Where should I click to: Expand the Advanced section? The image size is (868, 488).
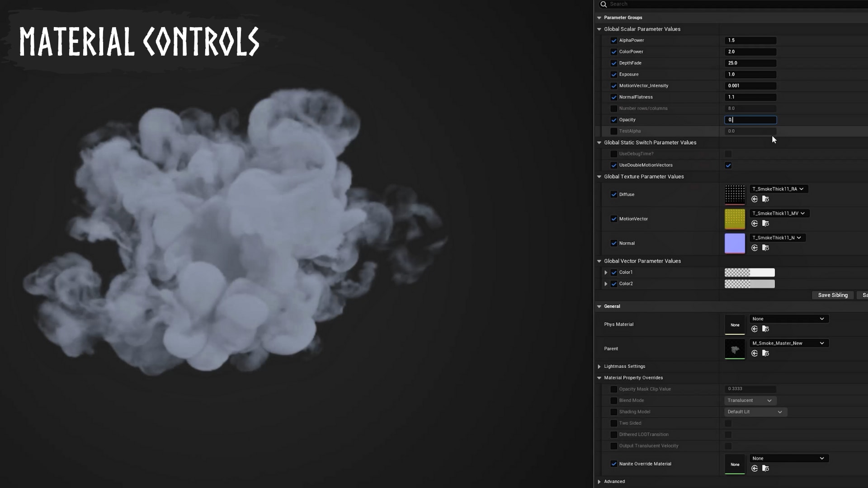coord(599,481)
